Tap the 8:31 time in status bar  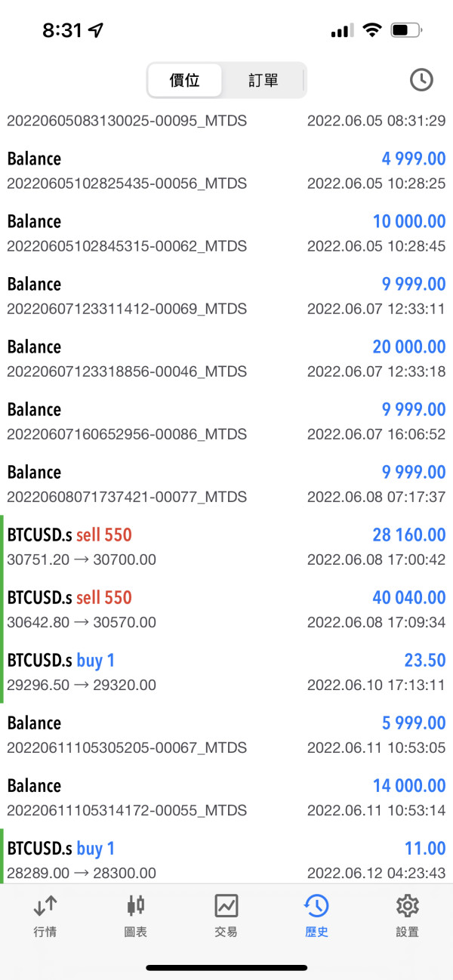point(62,30)
